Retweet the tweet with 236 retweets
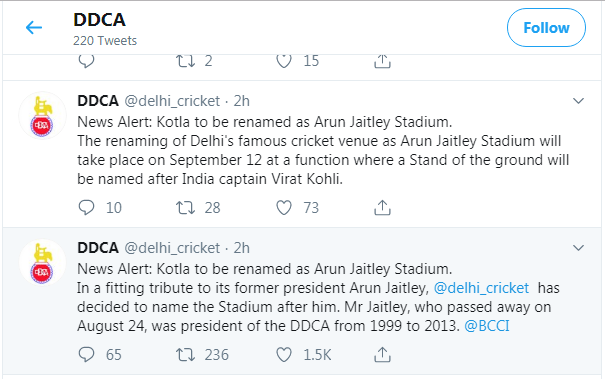The image size is (605, 379). (x=186, y=355)
